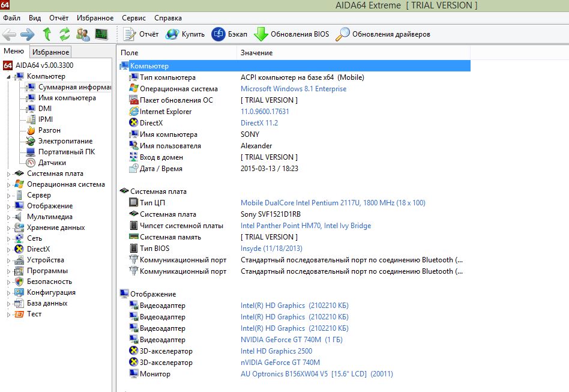Click the Программы icon in tree
This screenshot has width=569, height=392.
coord(19,271)
